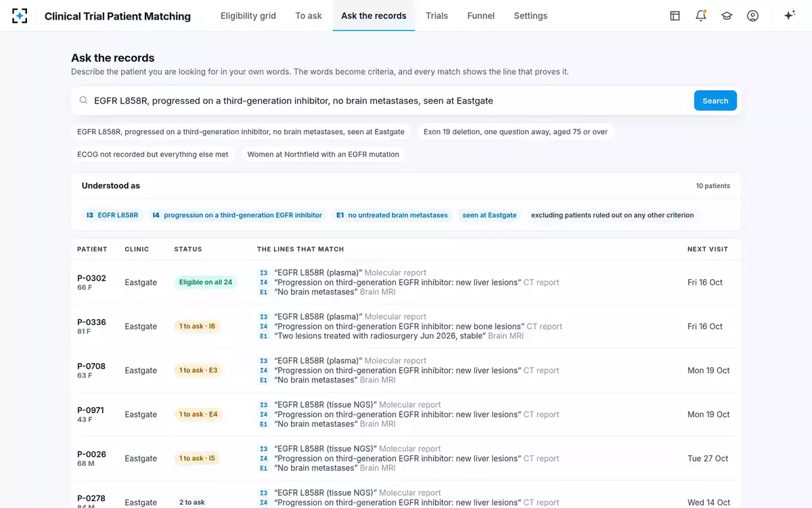Click the 'new bone lesions' CT report line
This screenshot has height=508, width=812.
coord(411,326)
